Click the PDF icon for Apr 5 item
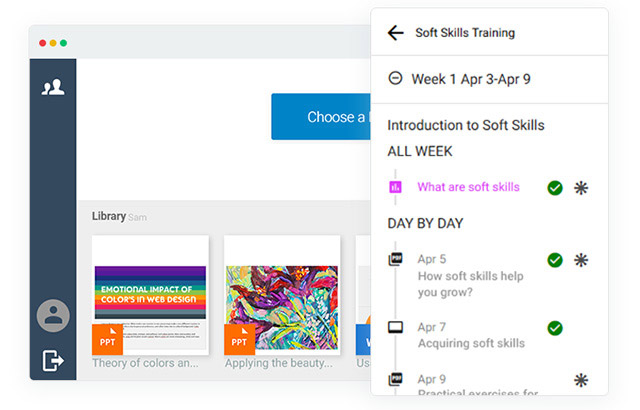Viewport: 640px width, 410px height. coord(396,260)
